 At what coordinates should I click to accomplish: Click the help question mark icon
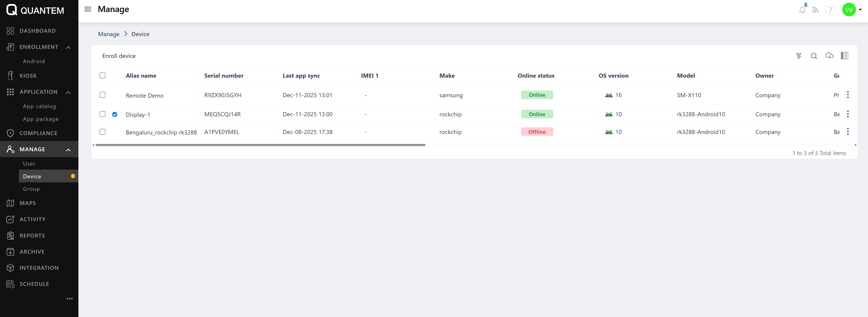[830, 10]
